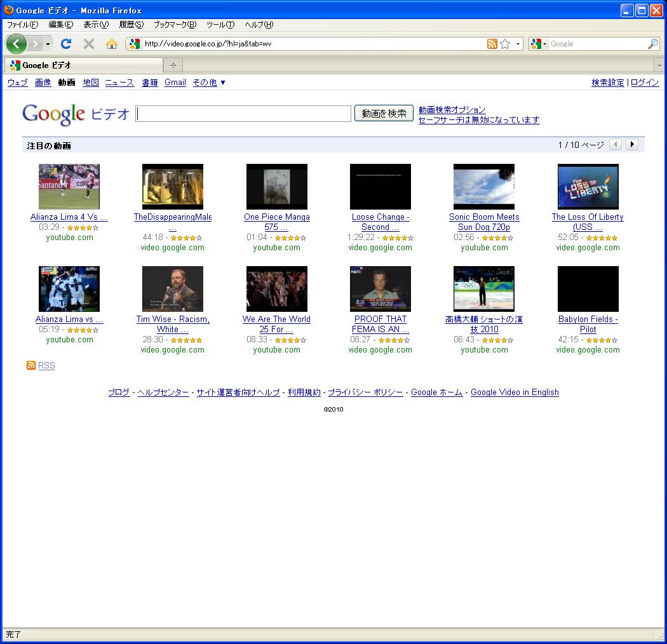The image size is (667, 644).
Task: Click the Google ビデオ logo
Action: click(76, 114)
